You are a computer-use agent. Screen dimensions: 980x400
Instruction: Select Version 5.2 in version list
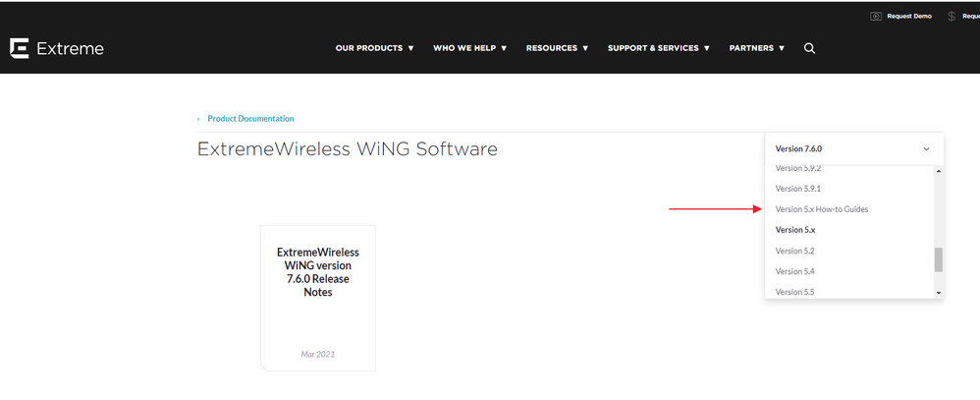pos(794,251)
